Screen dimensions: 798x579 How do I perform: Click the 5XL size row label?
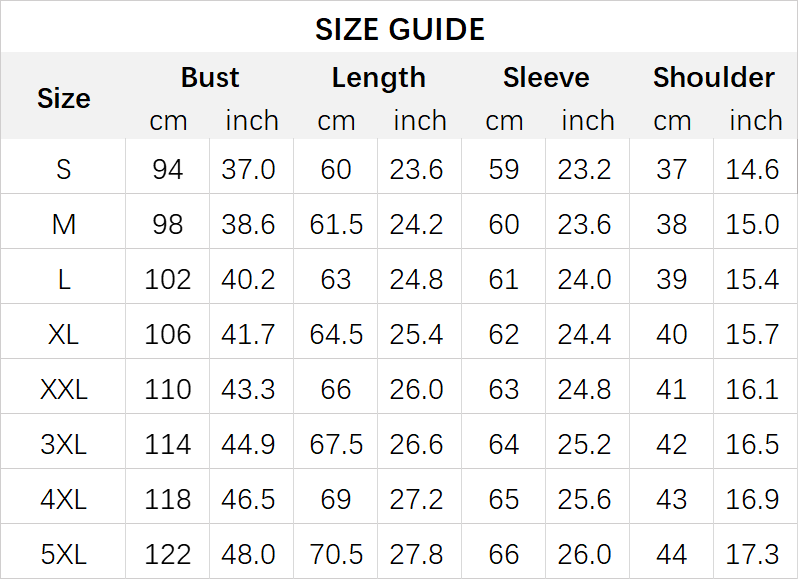63,553
